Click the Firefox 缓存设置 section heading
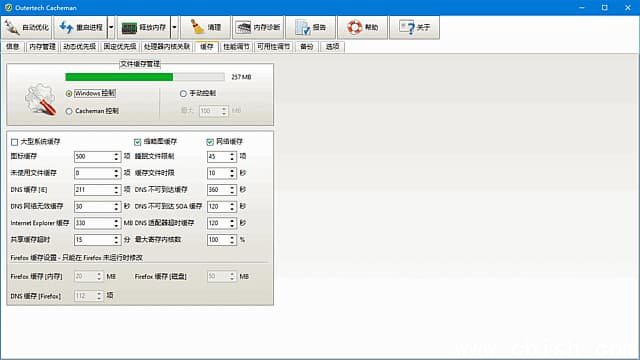 point(76,258)
